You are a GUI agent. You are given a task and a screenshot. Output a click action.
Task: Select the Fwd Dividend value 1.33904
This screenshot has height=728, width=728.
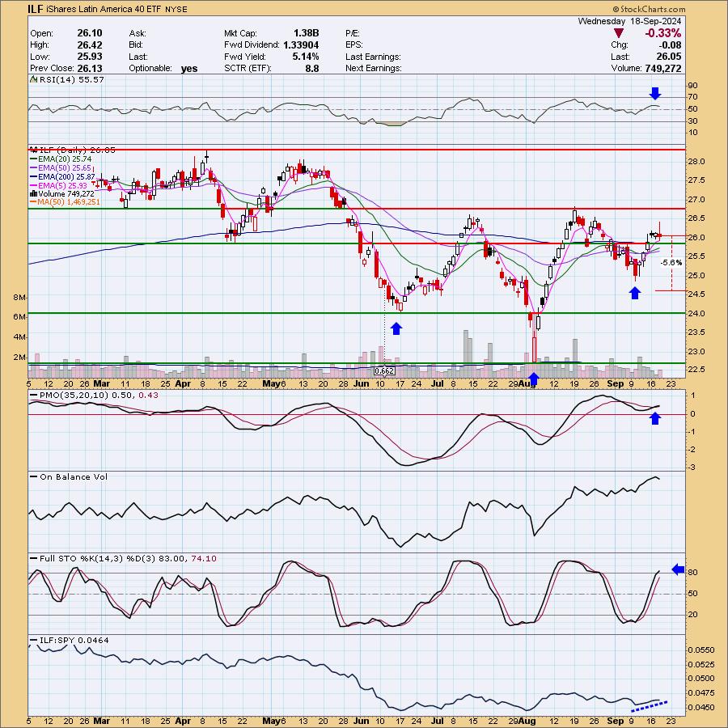tap(301, 45)
